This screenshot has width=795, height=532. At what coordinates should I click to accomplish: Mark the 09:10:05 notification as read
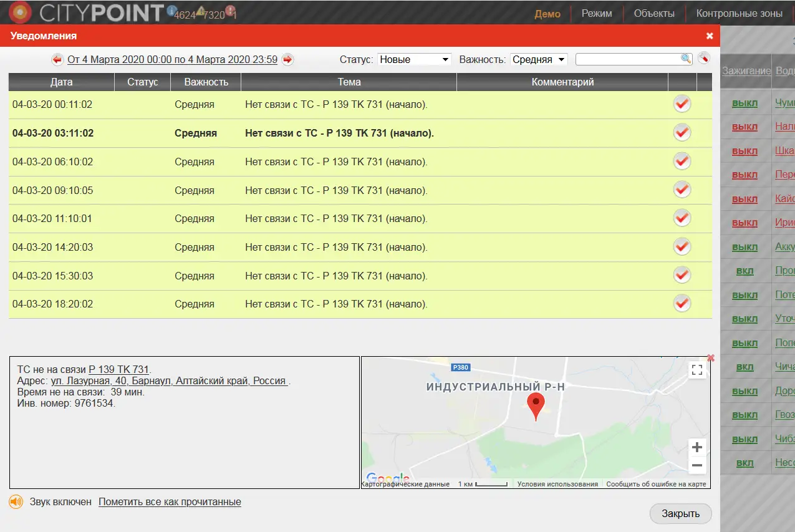click(682, 190)
